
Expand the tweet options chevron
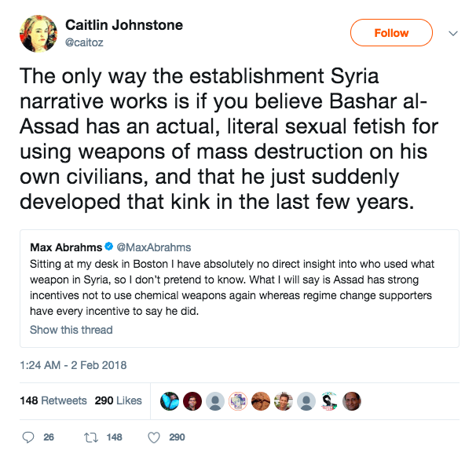pyautogui.click(x=452, y=34)
